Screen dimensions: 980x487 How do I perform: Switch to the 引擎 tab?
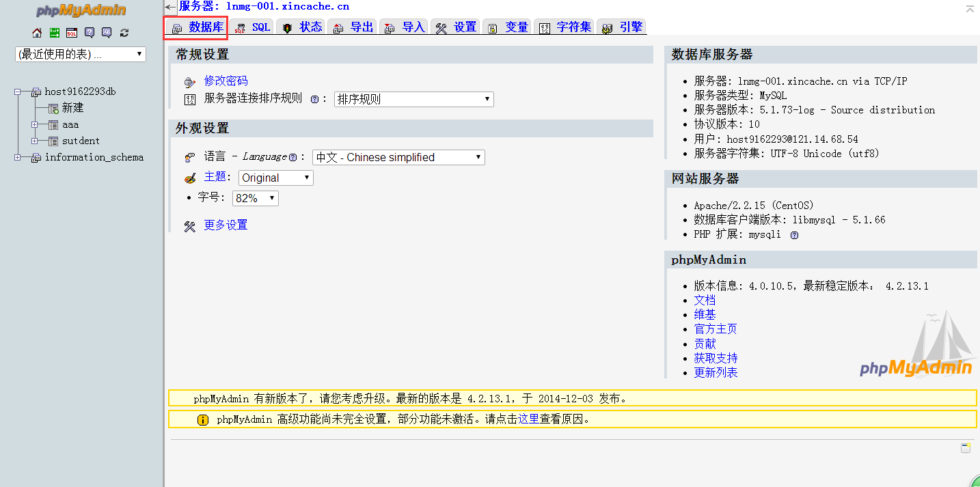(x=621, y=27)
